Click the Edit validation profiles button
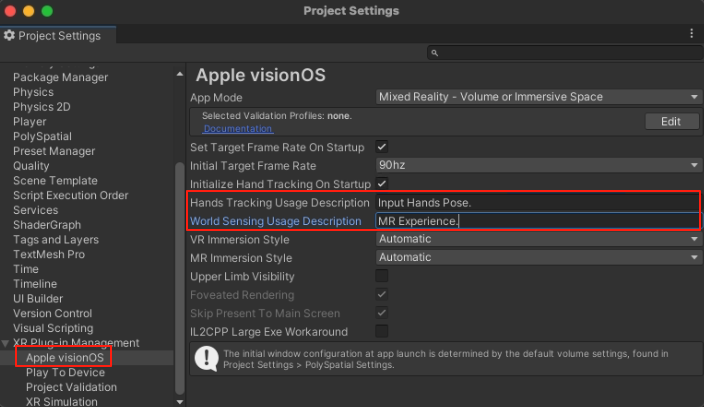This screenshot has width=704, height=407. (x=672, y=121)
